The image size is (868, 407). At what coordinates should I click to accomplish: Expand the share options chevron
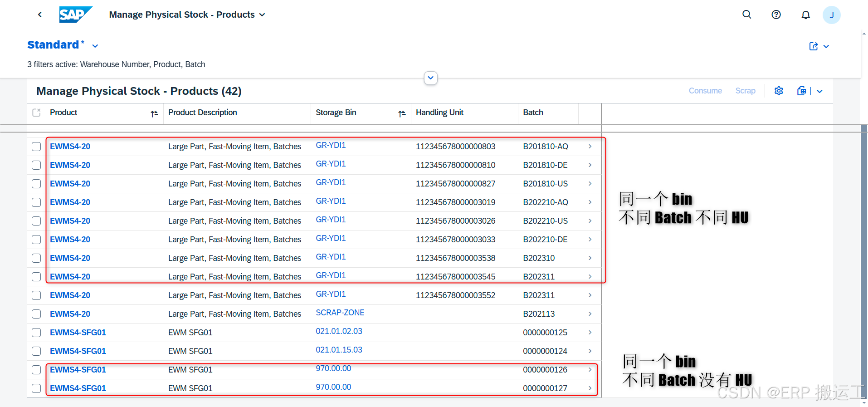826,46
